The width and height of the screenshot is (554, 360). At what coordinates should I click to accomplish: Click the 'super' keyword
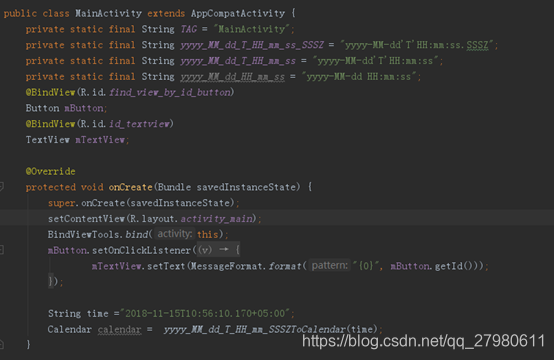click(61, 203)
